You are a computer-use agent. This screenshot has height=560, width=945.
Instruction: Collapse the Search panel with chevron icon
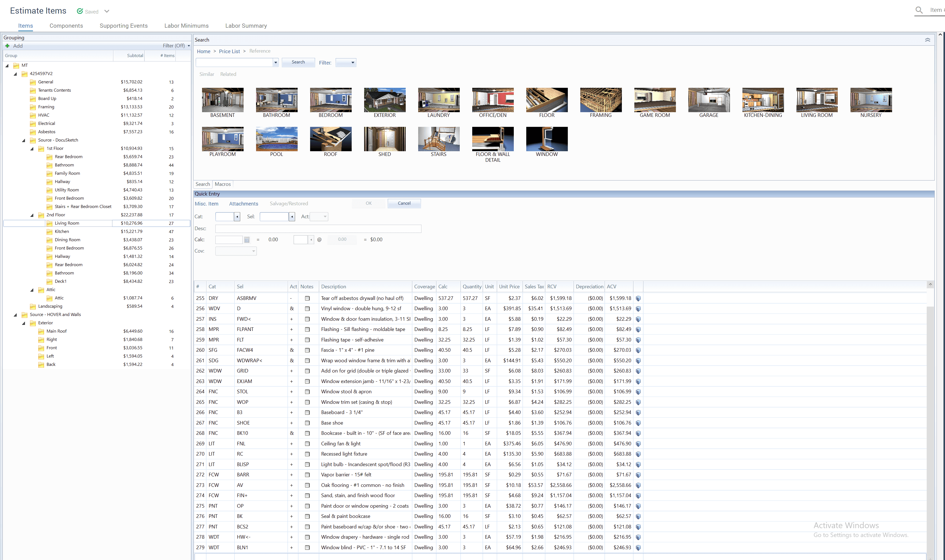click(928, 40)
